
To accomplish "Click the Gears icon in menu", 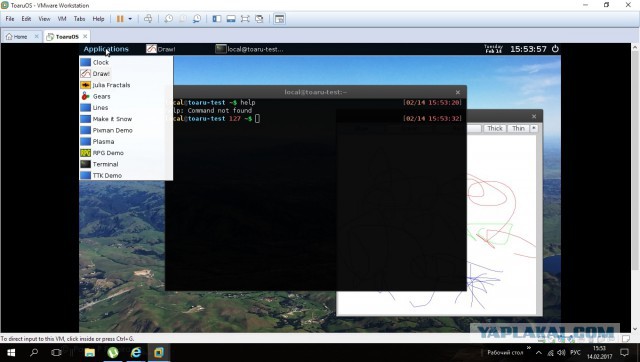I will tap(85, 96).
